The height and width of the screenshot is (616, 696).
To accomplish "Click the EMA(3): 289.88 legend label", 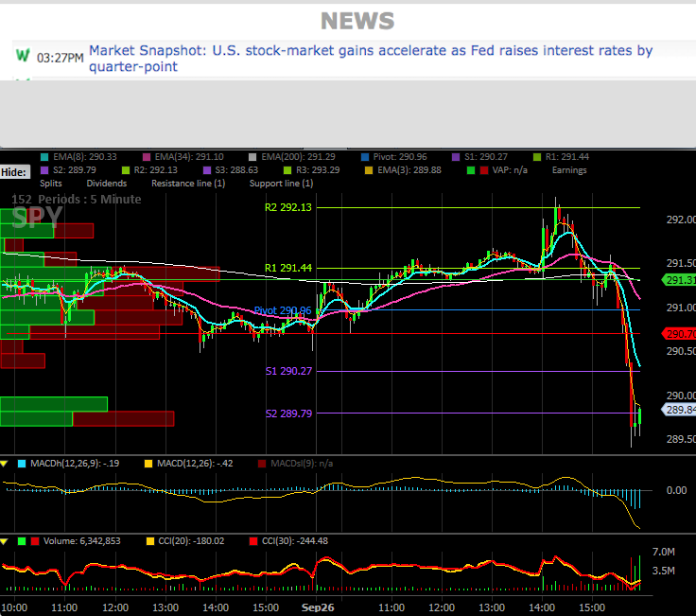I will coord(409,170).
